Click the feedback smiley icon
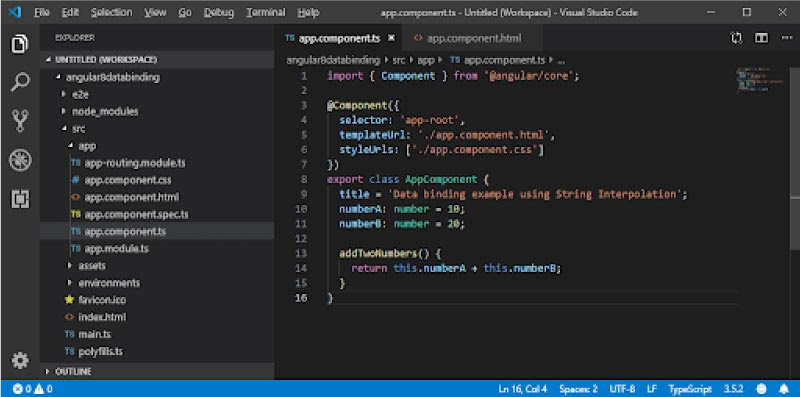The width and height of the screenshot is (800, 397). (762, 389)
